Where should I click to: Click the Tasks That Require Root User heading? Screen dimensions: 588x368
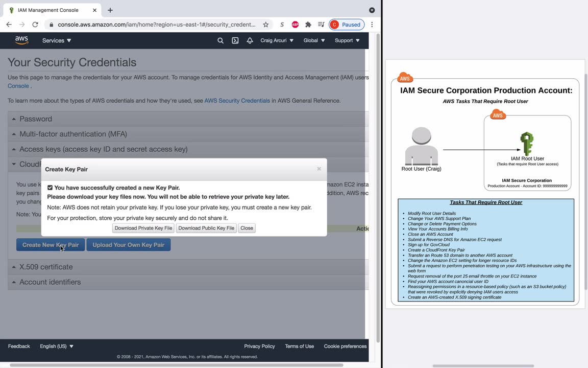[x=486, y=202]
